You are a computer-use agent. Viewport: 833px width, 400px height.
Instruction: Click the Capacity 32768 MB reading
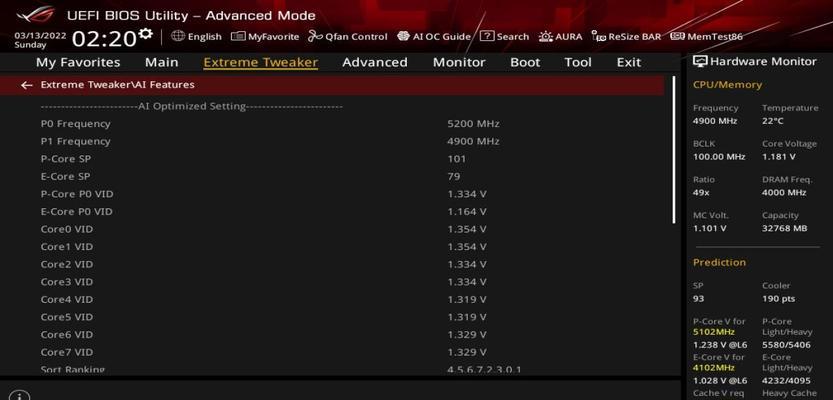785,228
